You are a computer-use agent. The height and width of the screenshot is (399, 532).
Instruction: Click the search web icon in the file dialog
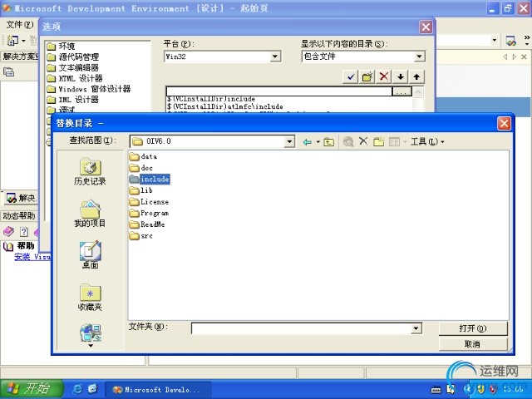[348, 141]
